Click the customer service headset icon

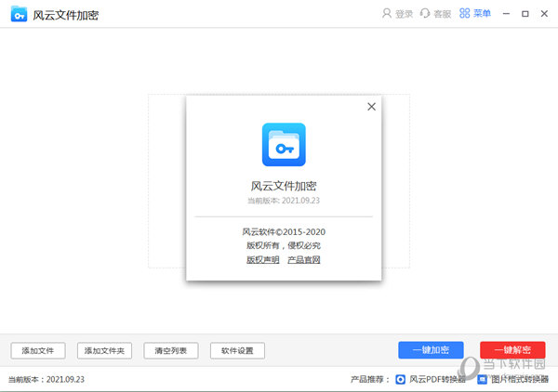point(425,14)
